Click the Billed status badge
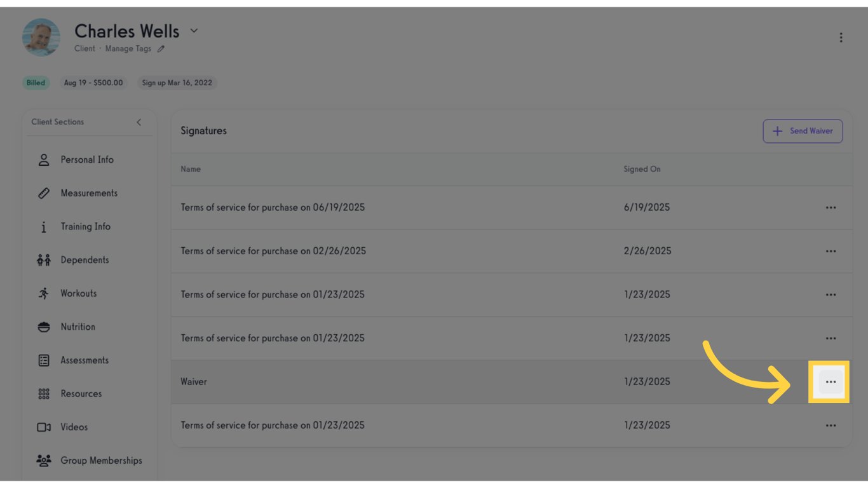 point(36,83)
